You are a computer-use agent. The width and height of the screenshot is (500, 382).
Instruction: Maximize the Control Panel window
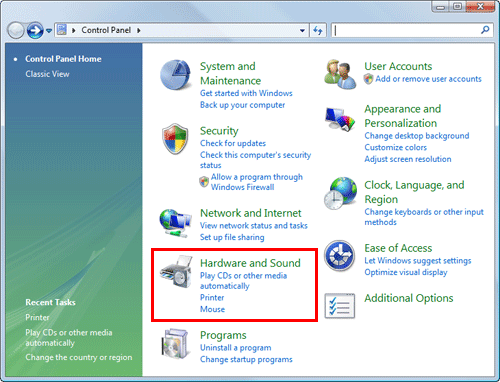[458, 6]
